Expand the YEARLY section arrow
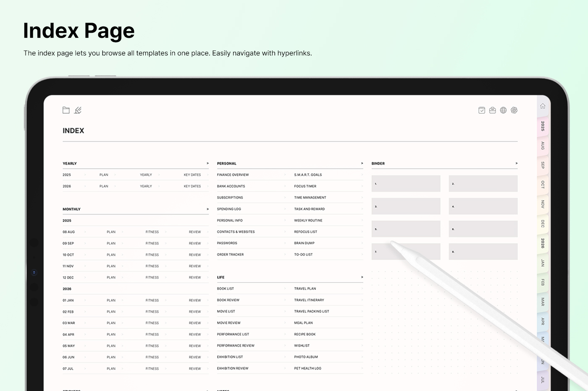 click(x=207, y=164)
